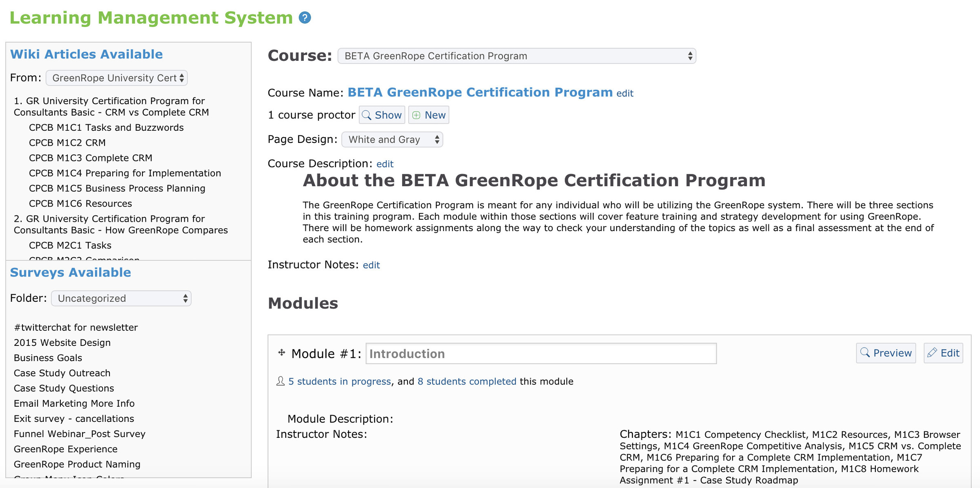
Task: Click the student person icon under Module #1
Action: (281, 381)
